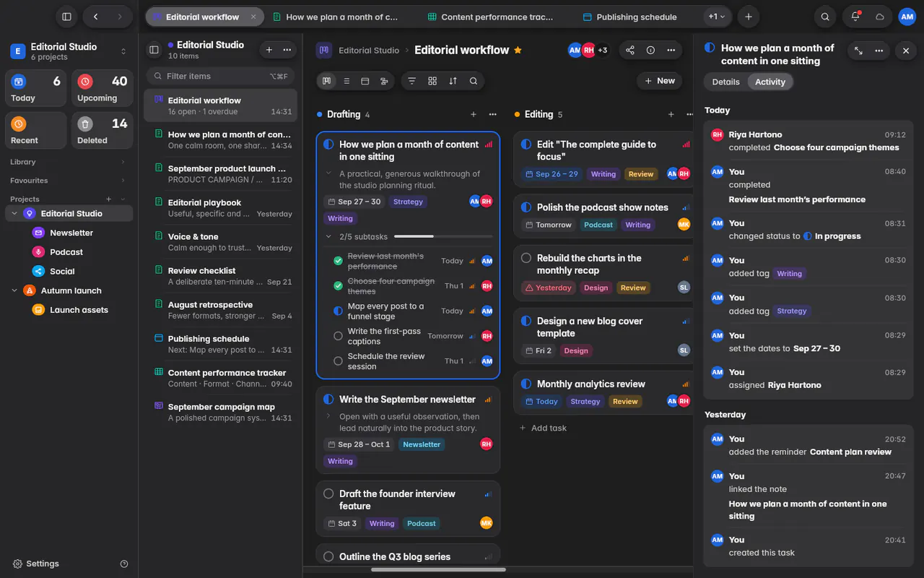Open the group-by grid icon

point(432,81)
